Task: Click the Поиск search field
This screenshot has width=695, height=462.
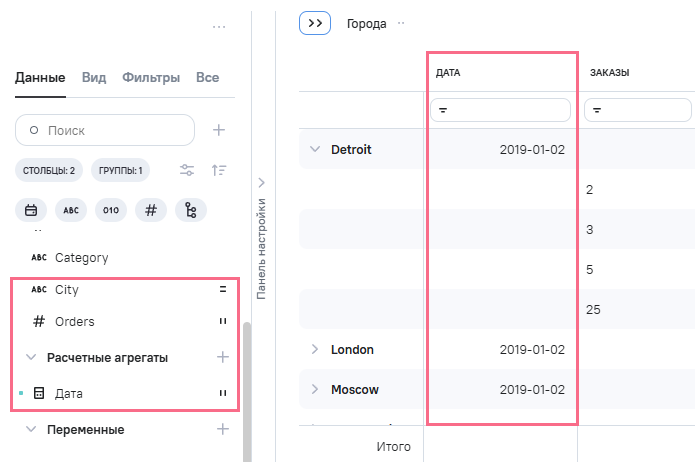Action: click(105, 130)
